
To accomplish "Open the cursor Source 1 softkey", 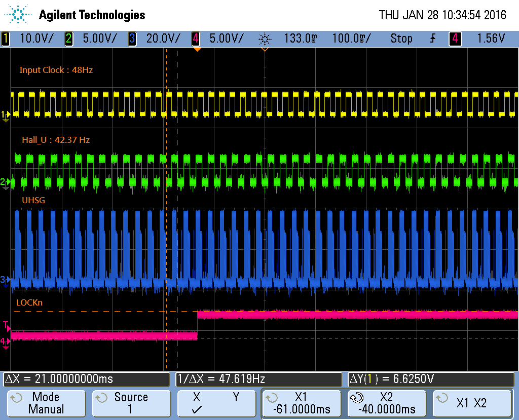I will pos(131,403).
